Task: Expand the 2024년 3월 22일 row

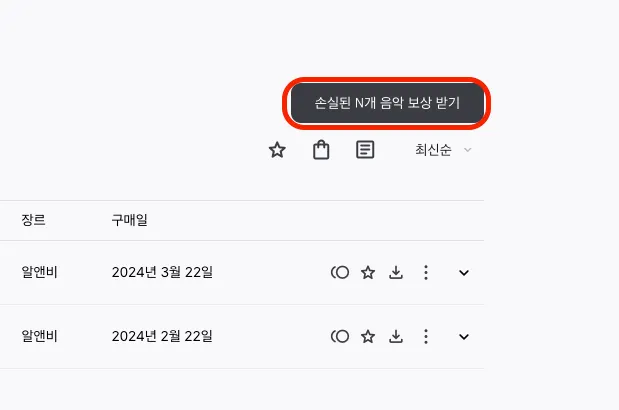Action: [x=464, y=273]
